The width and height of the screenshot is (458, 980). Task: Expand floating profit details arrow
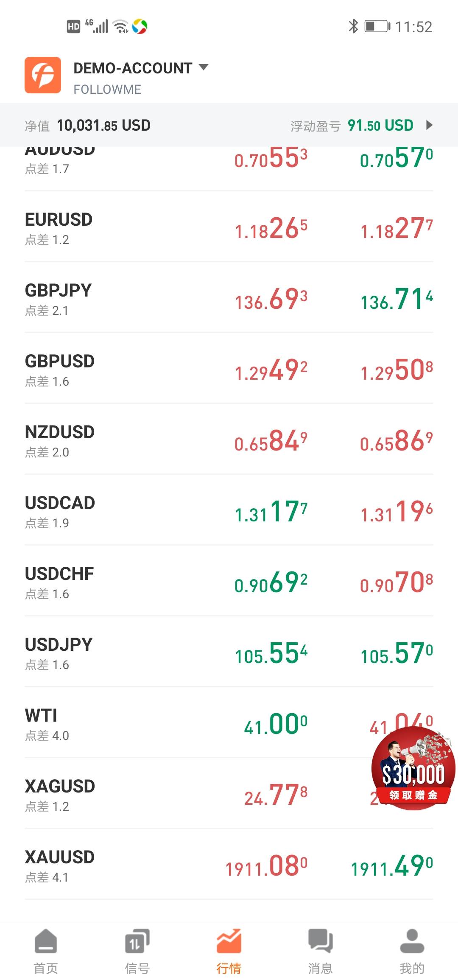(429, 125)
